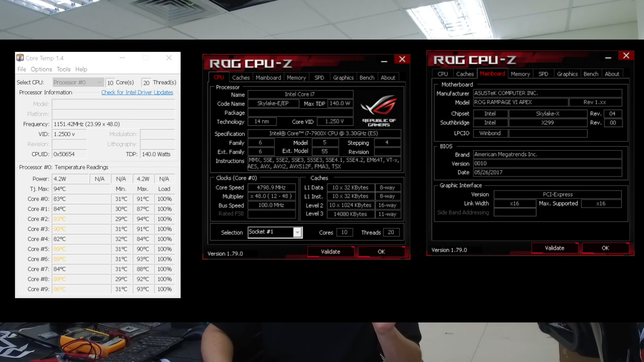The image size is (644, 362).
Task: Click the Multiplier x 48.0 field
Action: click(271, 196)
